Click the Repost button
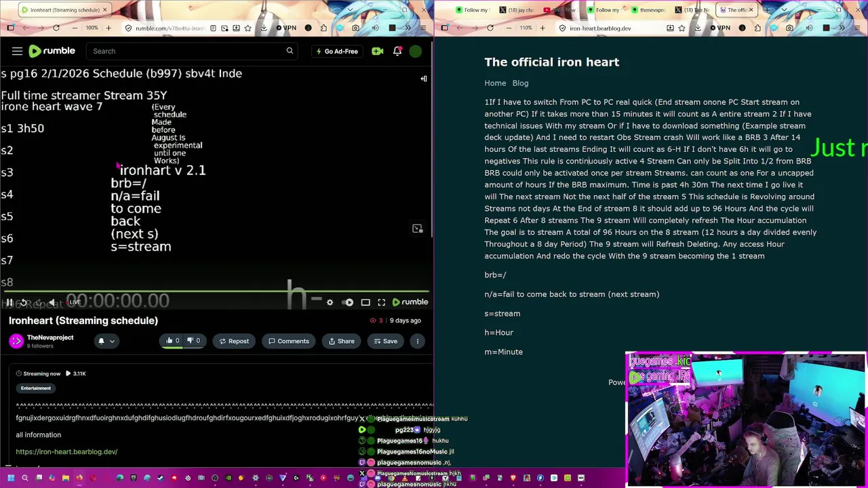This screenshot has height=488, width=868. point(234,341)
